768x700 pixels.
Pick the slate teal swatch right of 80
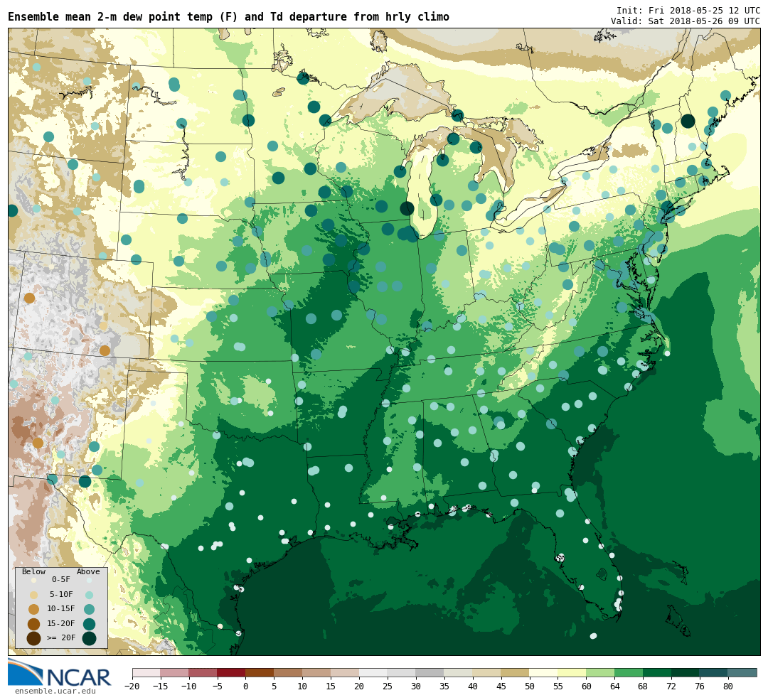pyautogui.click(x=742, y=672)
